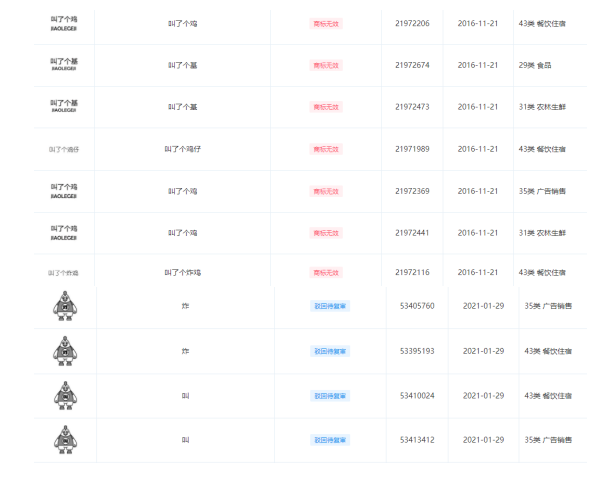
Task: Click the 叫了个炸鸡 logo image
Action: (x=64, y=273)
